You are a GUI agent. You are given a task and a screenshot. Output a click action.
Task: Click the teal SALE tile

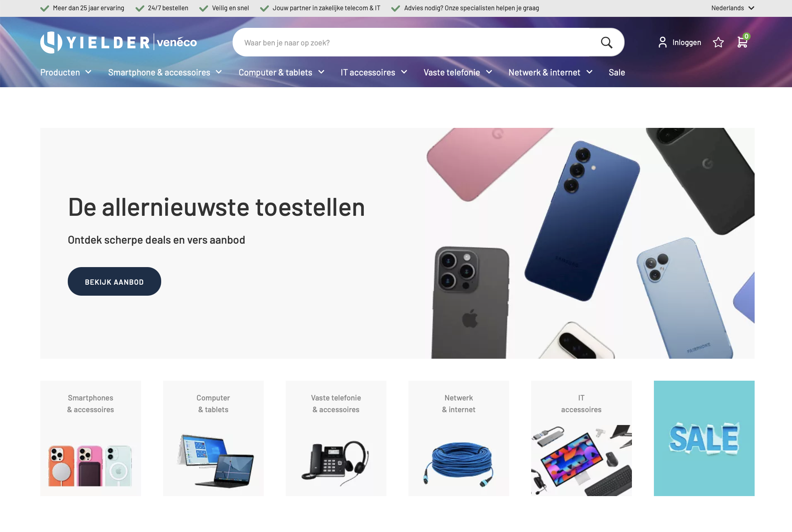(x=704, y=438)
